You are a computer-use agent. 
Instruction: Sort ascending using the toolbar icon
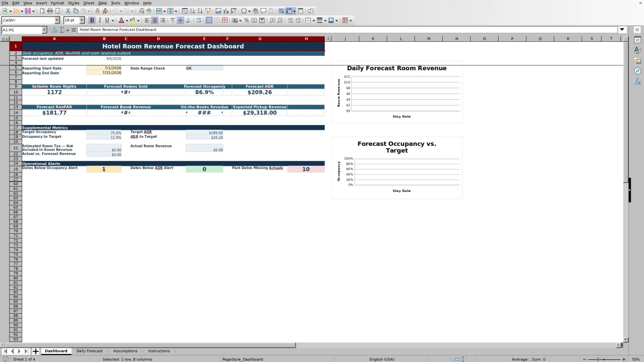(x=192, y=11)
